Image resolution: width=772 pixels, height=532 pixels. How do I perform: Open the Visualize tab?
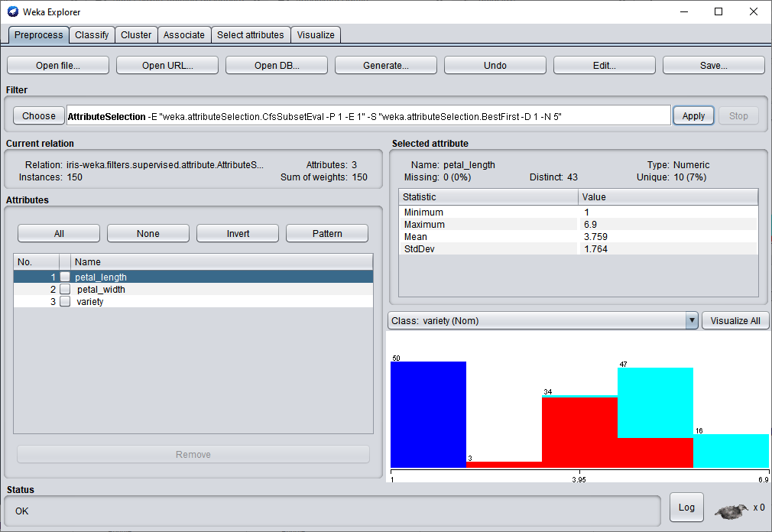(316, 35)
